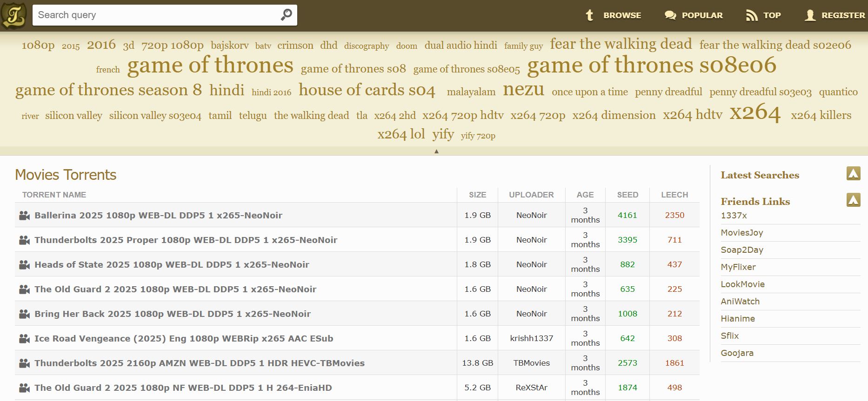The height and width of the screenshot is (401, 868).
Task: Click the movie icon beside Ice Road Vengeance
Action: click(x=24, y=339)
